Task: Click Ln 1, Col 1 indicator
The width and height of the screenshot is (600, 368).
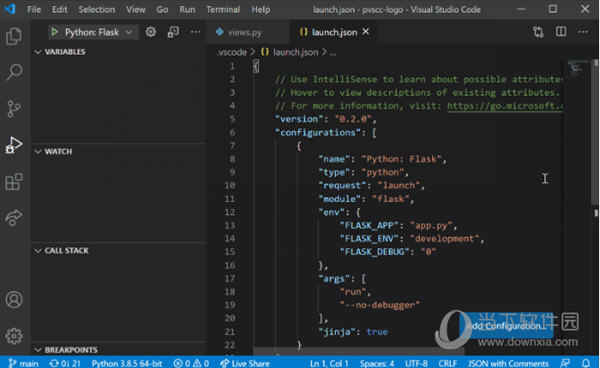Action: (329, 363)
